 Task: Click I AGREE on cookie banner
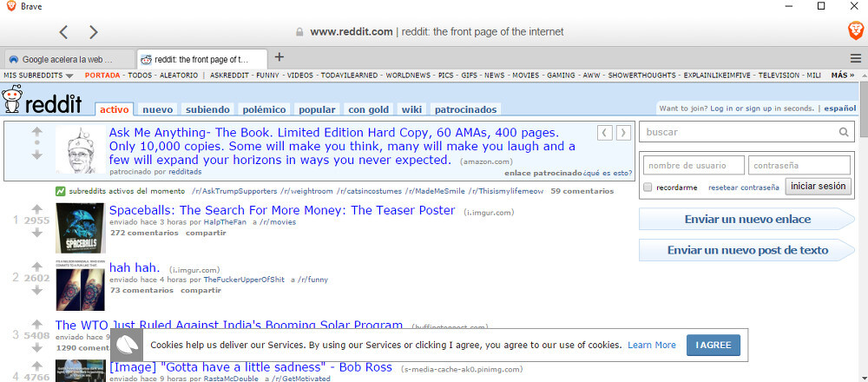click(713, 345)
